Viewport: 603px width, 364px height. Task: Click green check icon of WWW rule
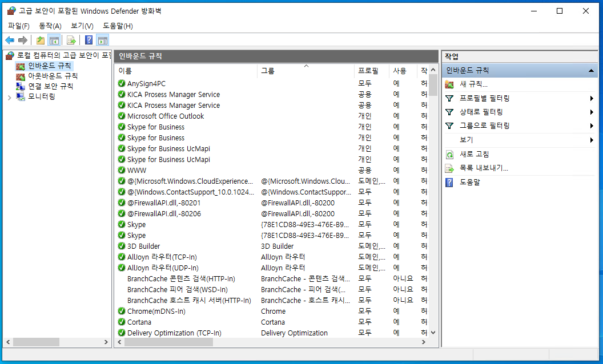(x=122, y=170)
